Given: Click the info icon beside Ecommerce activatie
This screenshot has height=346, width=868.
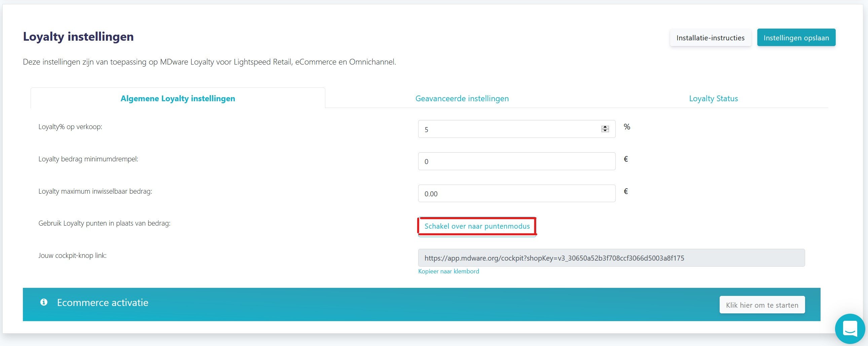Looking at the screenshot, I should click(44, 302).
